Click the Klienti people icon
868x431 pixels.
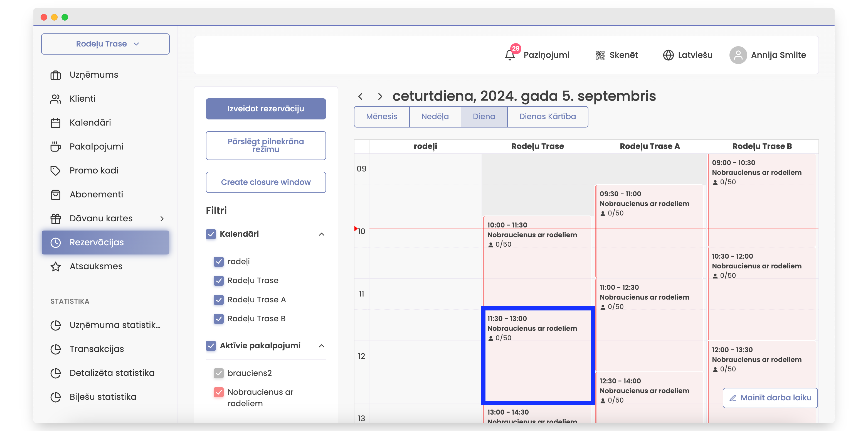coord(56,99)
